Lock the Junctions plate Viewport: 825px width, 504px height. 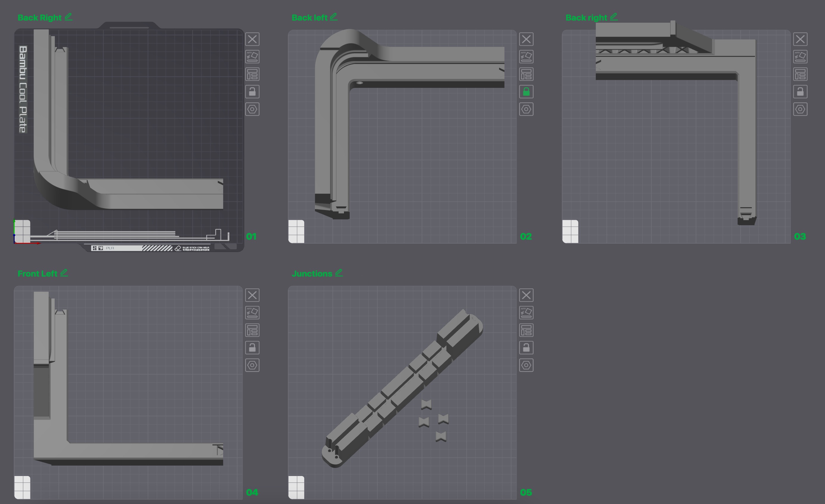[x=526, y=348]
